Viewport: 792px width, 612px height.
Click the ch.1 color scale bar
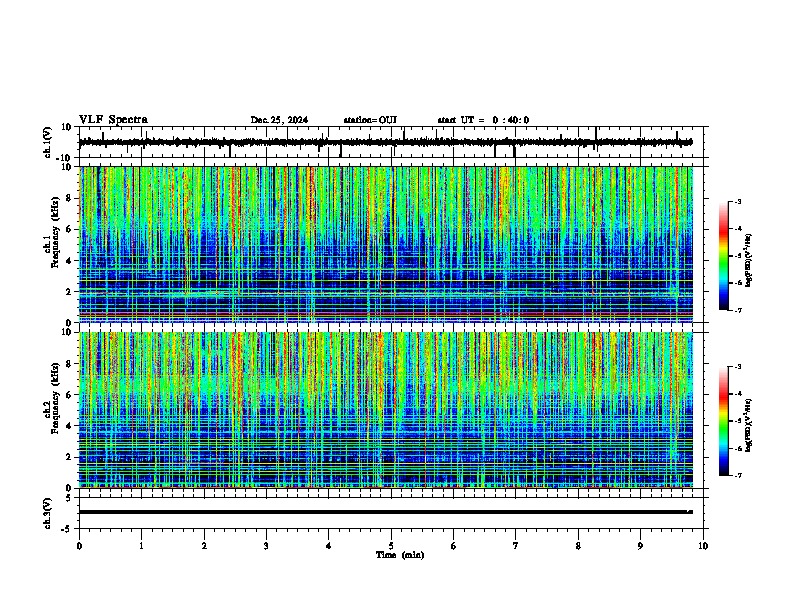724,256
